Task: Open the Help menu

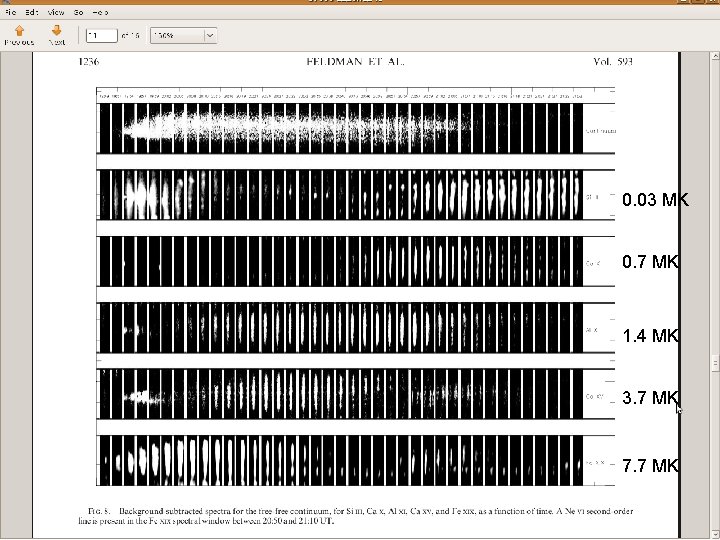Action: tap(101, 12)
